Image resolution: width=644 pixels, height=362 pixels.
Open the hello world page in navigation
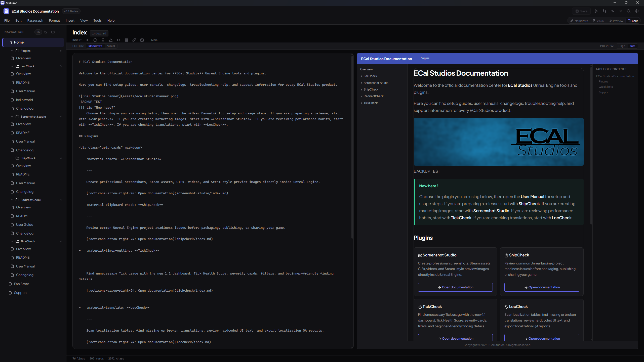[24, 100]
